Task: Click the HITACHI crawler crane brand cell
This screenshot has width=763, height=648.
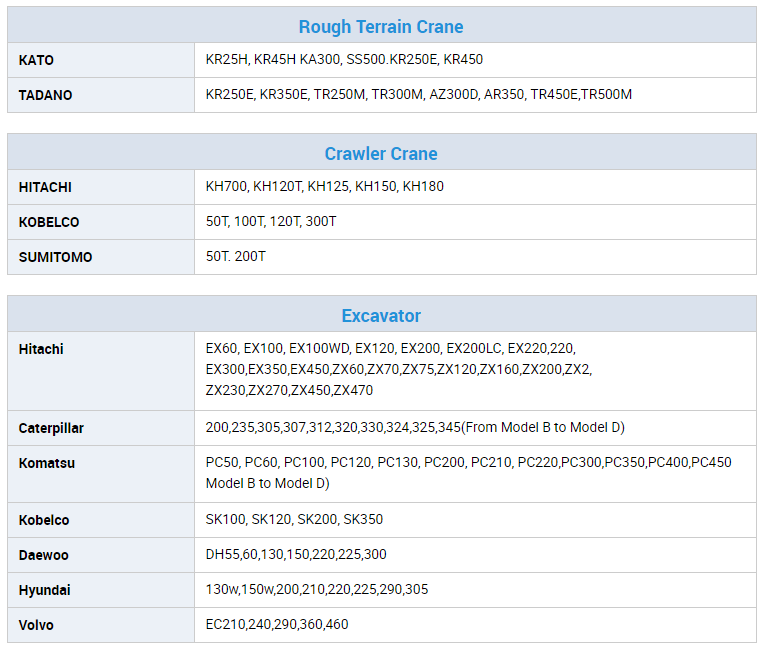Action: point(101,187)
